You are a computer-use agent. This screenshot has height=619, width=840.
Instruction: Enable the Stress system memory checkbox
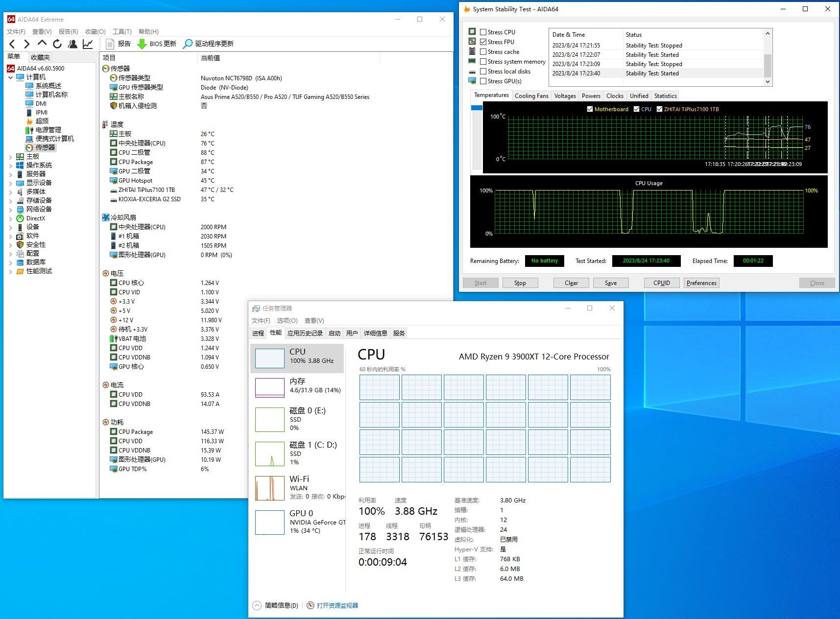[x=483, y=62]
